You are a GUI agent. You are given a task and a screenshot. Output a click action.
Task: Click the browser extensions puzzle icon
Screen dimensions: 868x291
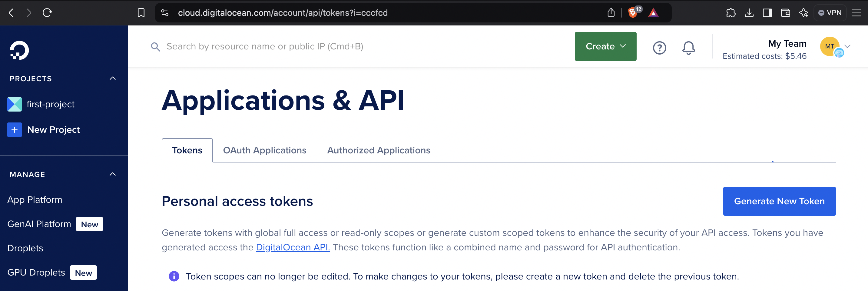[731, 13]
